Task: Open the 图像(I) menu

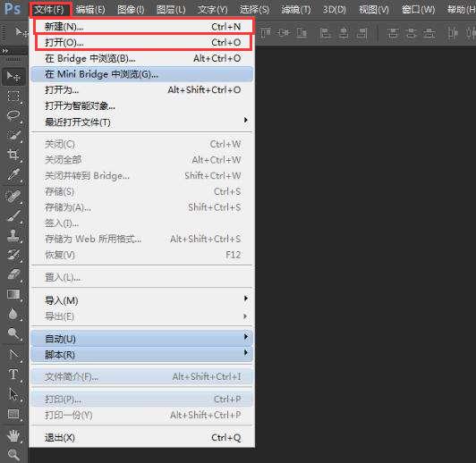Action: (x=131, y=10)
